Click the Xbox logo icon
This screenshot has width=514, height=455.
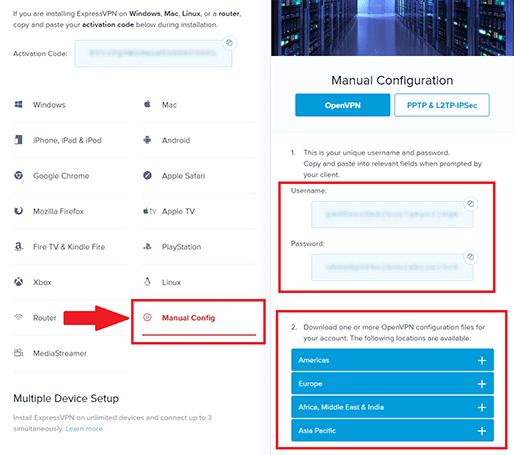pos(19,282)
